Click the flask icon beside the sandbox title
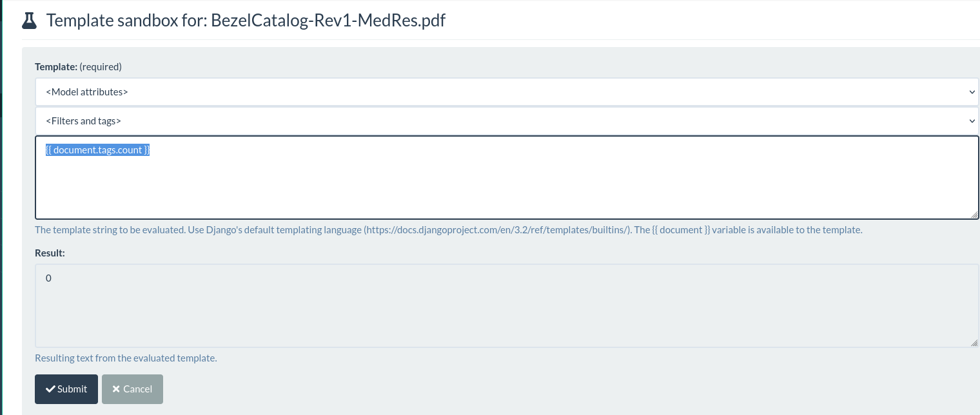 29,21
